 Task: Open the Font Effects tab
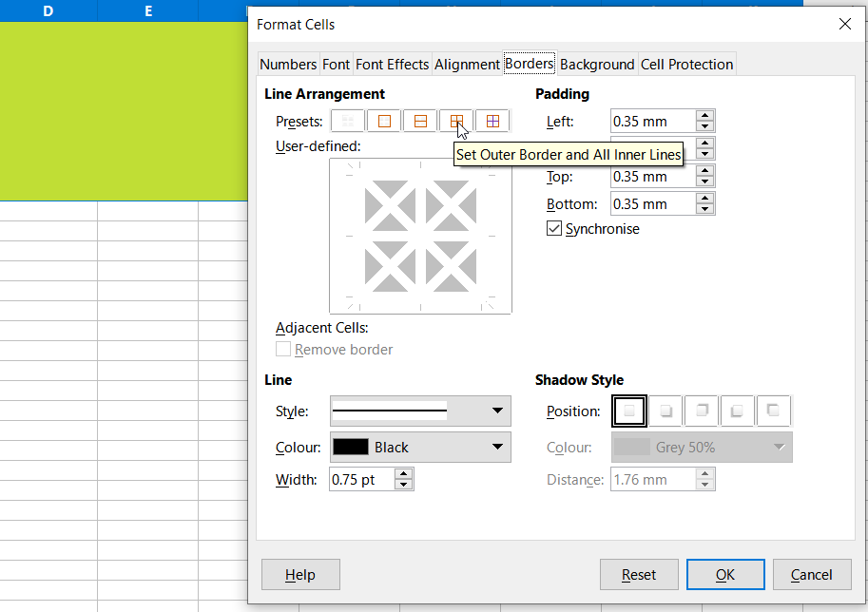[392, 65]
